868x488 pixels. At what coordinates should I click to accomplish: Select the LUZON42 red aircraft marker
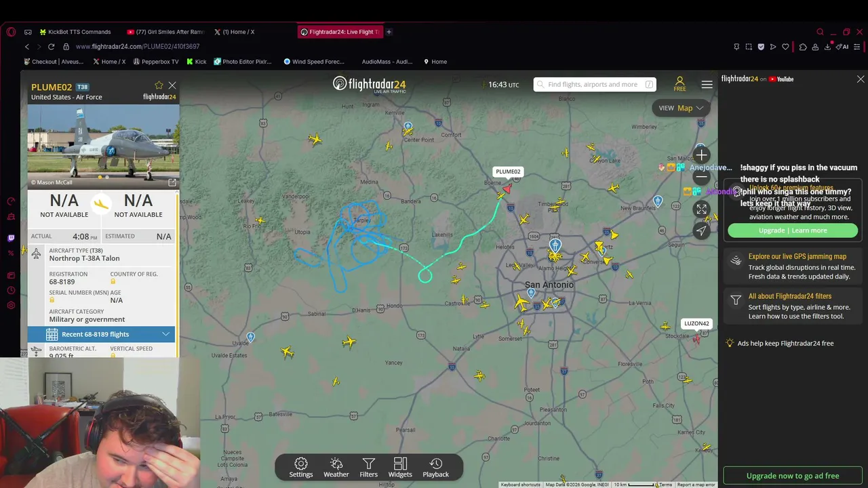[x=696, y=338]
